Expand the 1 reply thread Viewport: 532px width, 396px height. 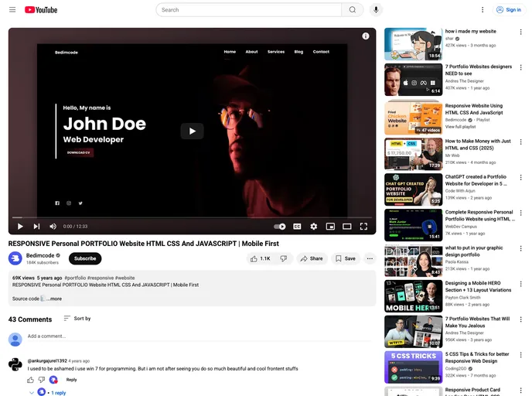[x=47, y=392]
